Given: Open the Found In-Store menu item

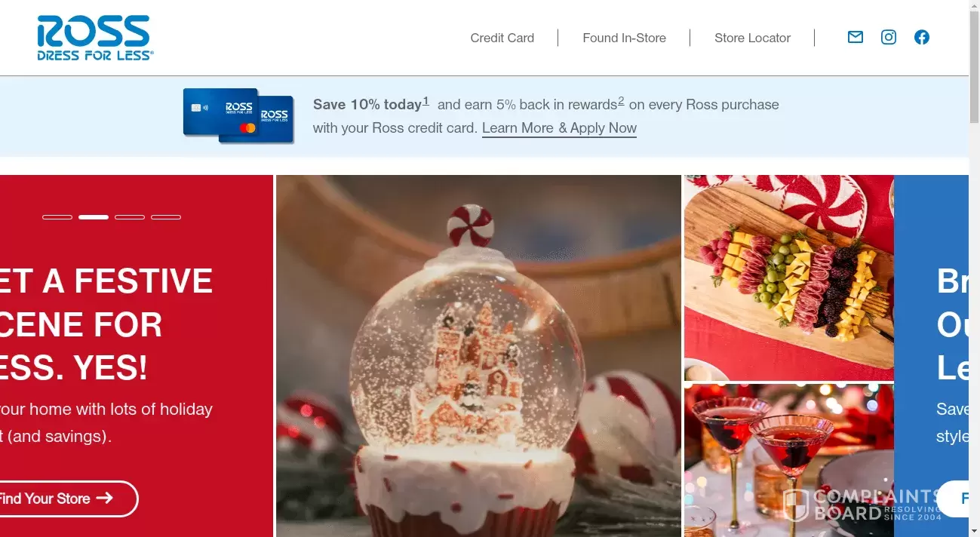Looking at the screenshot, I should [624, 38].
